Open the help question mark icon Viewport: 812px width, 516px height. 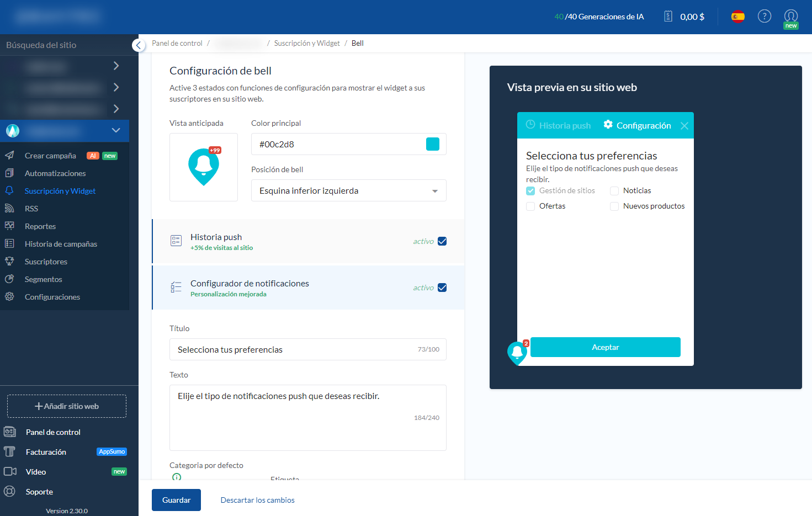click(764, 17)
